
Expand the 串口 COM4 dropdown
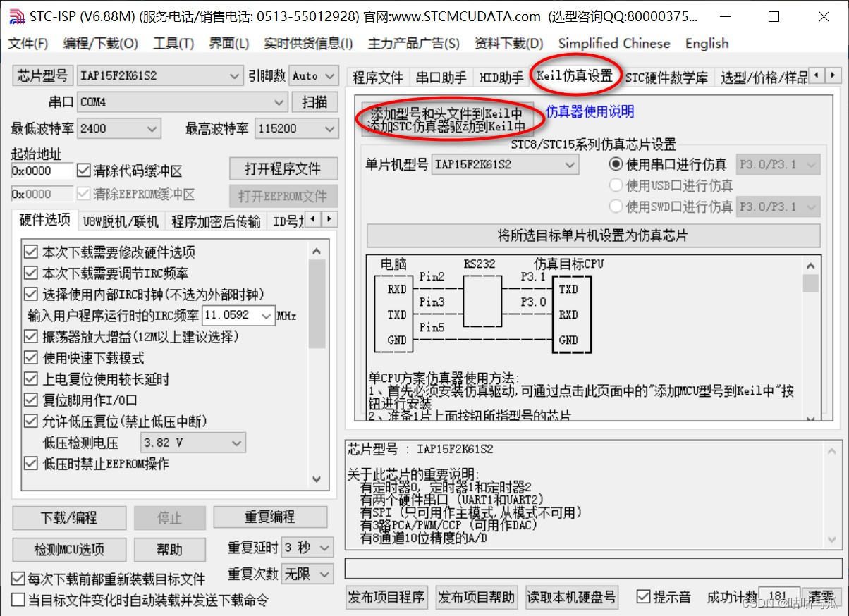pos(182,102)
